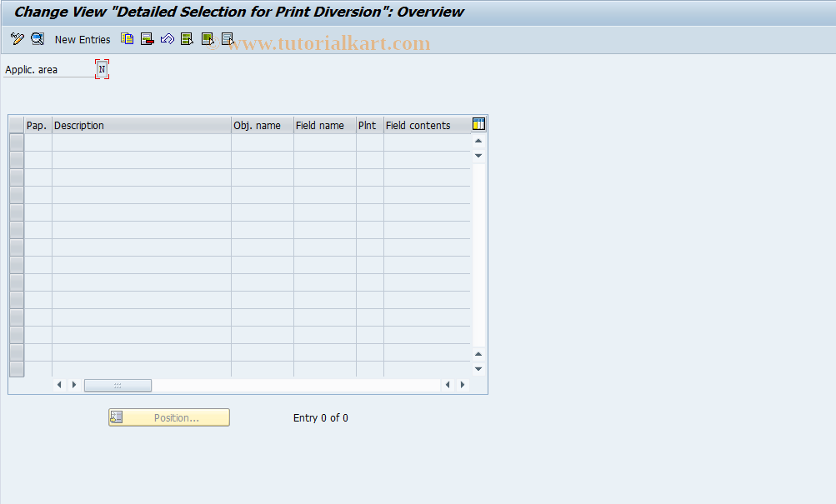Select the last table row selector
The image size is (836, 504).
[17, 369]
